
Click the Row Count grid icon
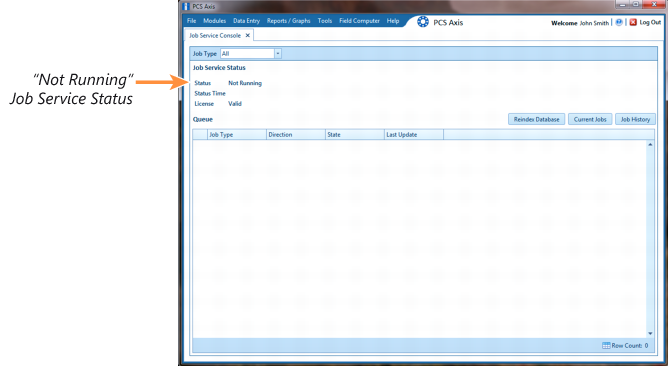pyautogui.click(x=606, y=345)
